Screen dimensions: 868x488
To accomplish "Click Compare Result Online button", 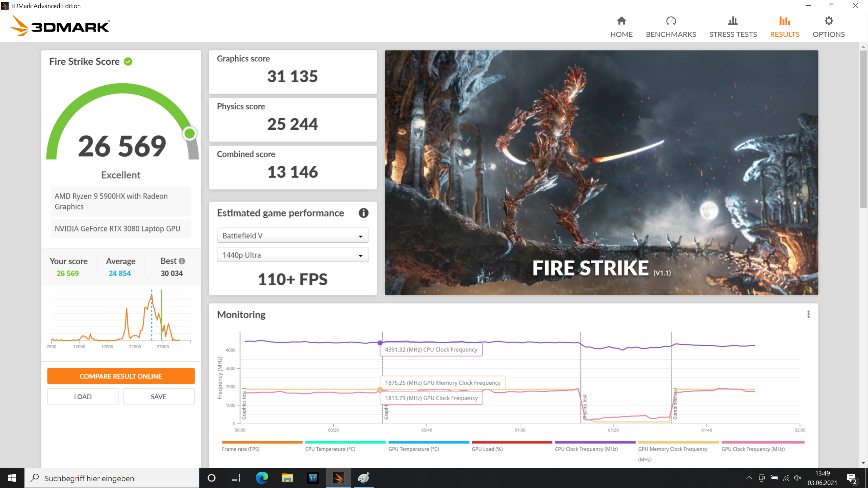I will 121,376.
